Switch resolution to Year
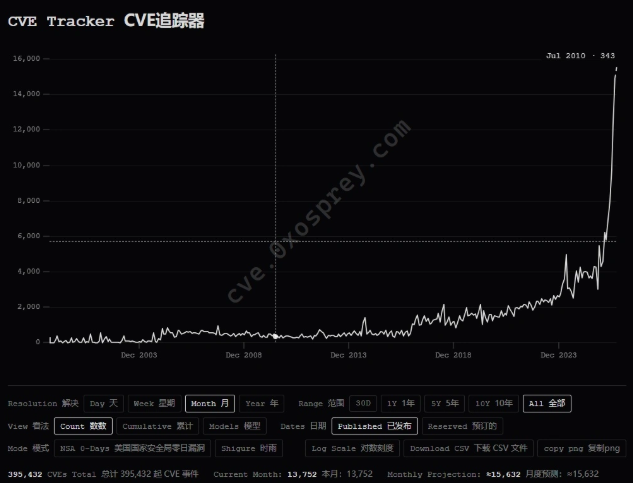 (x=262, y=403)
